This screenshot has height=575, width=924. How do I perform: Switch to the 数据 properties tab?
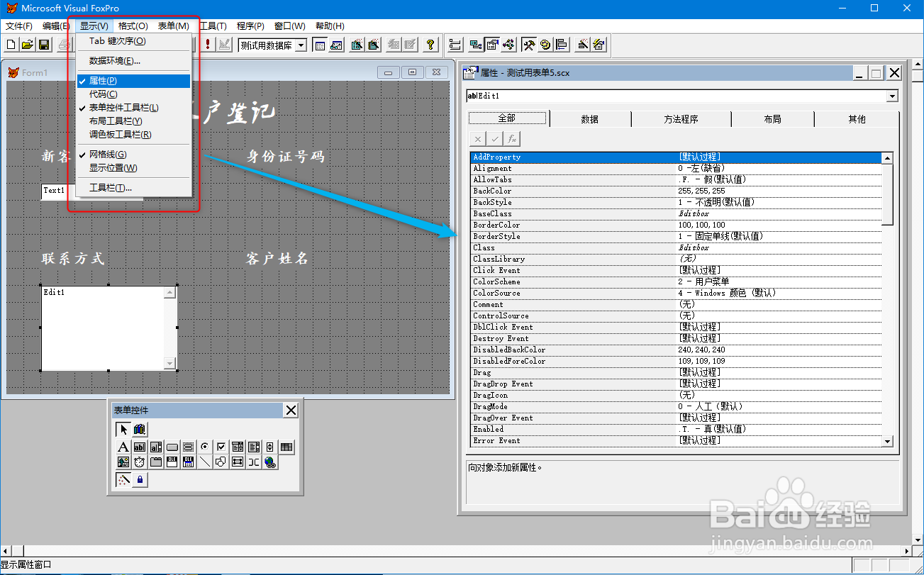[590, 119]
